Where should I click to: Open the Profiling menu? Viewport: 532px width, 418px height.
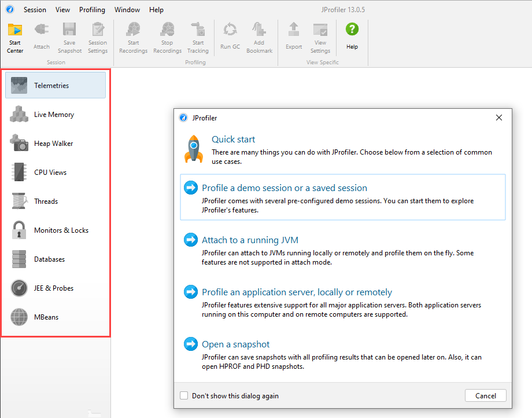93,10
